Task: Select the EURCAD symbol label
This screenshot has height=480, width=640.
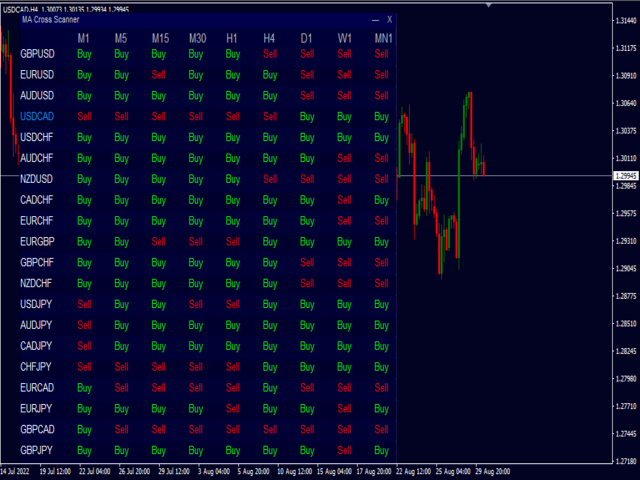Action: point(37,387)
